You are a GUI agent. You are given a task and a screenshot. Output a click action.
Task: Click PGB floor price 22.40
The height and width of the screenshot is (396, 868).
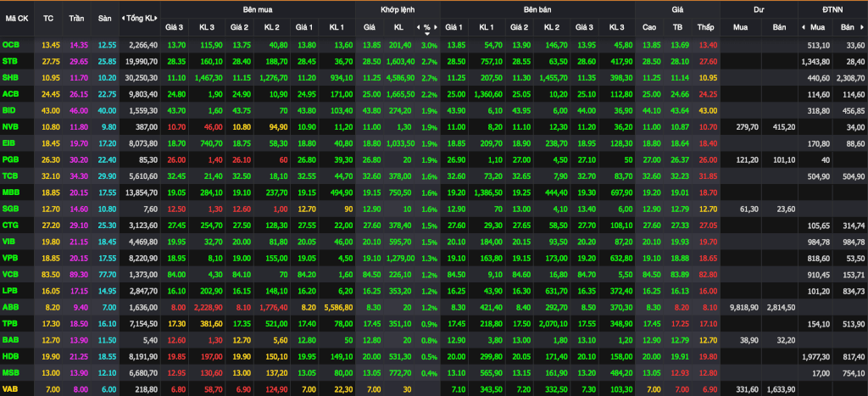107,160
